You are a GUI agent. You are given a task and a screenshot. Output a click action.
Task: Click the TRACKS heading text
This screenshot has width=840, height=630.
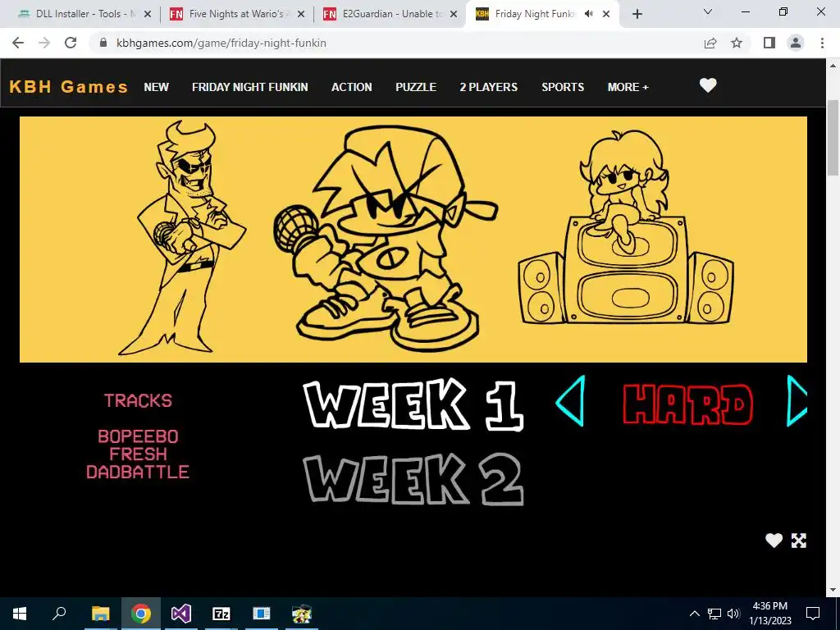(138, 400)
